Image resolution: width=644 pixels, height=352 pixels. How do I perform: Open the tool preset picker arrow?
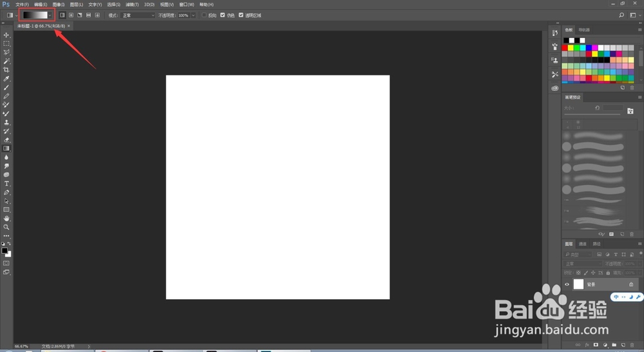point(16,15)
